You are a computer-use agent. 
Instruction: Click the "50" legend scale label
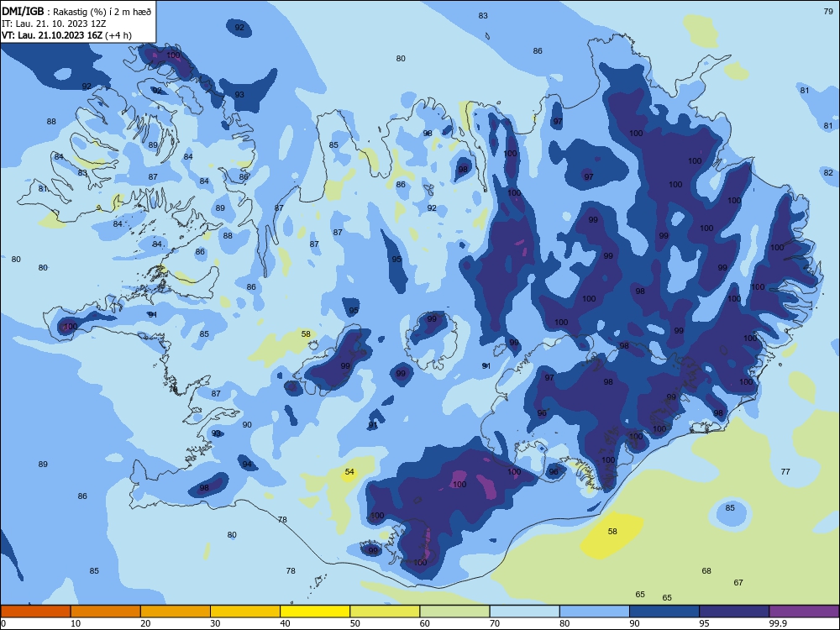[x=354, y=623]
